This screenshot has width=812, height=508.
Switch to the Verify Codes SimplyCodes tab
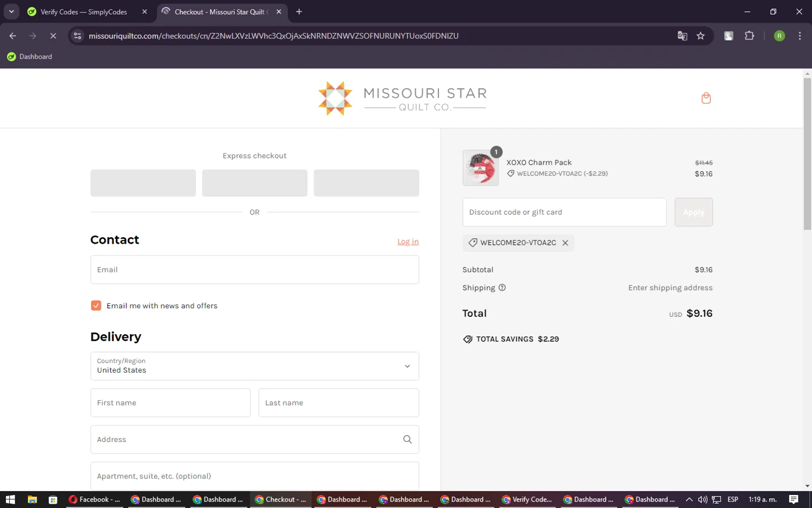tap(84, 11)
